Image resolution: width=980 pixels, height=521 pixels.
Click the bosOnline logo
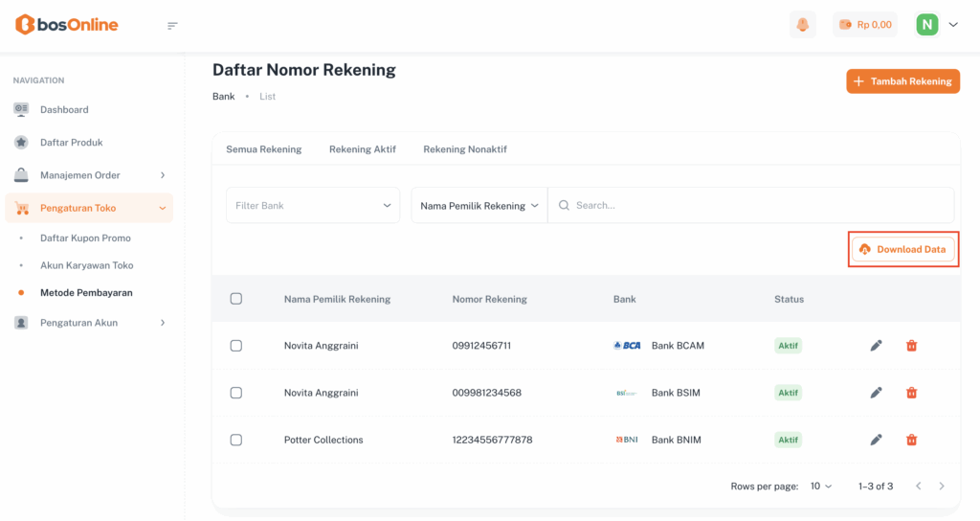67,25
